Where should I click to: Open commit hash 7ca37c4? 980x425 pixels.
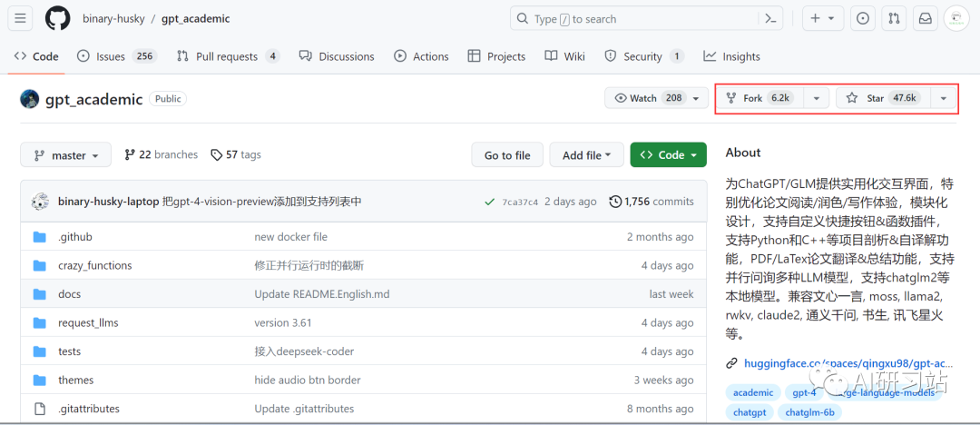[x=520, y=203]
